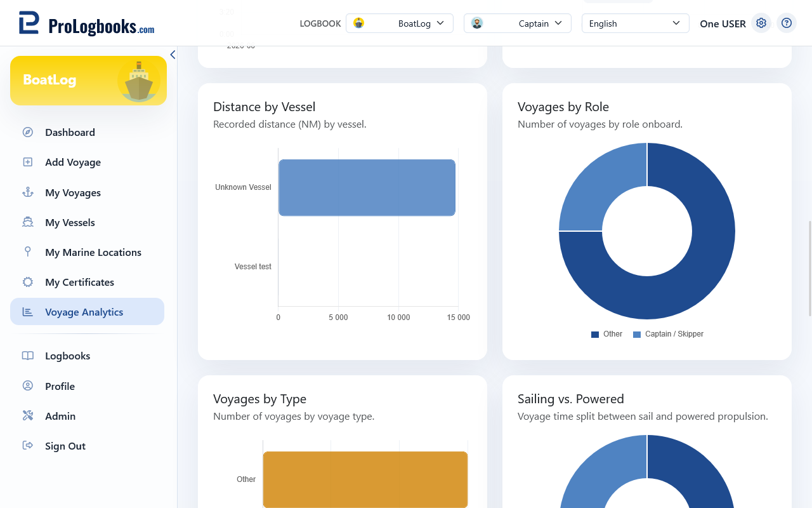Click the My Vessels ship icon
Screen dimensions: 812x508
[28, 222]
